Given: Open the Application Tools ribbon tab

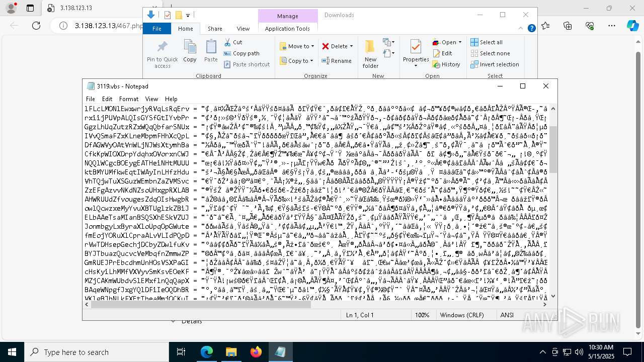Looking at the screenshot, I should point(287,29).
